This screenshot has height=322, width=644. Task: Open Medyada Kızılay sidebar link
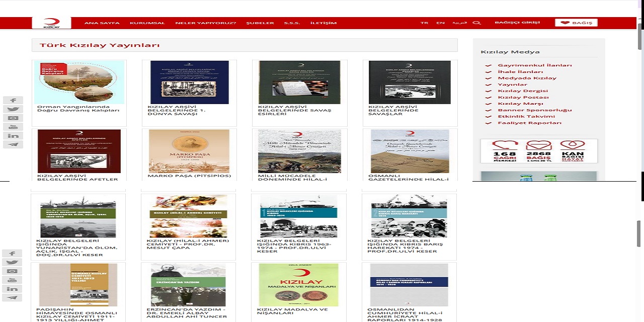pos(527,78)
